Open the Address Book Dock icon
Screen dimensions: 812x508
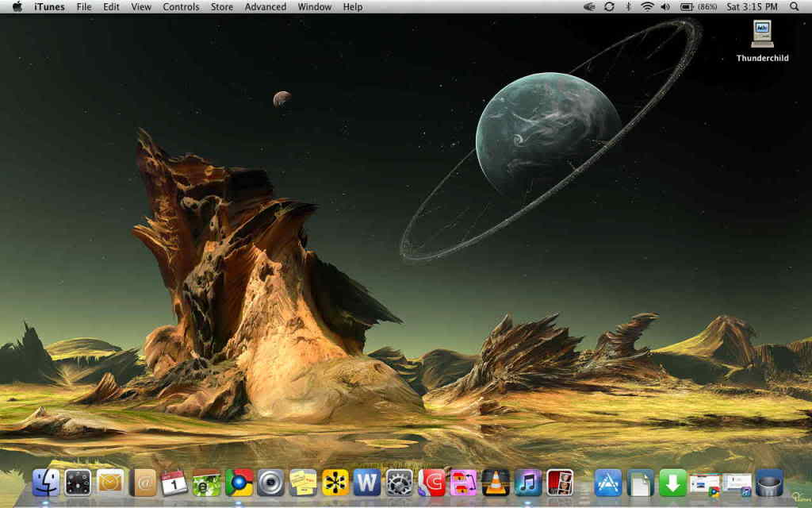tap(143, 482)
